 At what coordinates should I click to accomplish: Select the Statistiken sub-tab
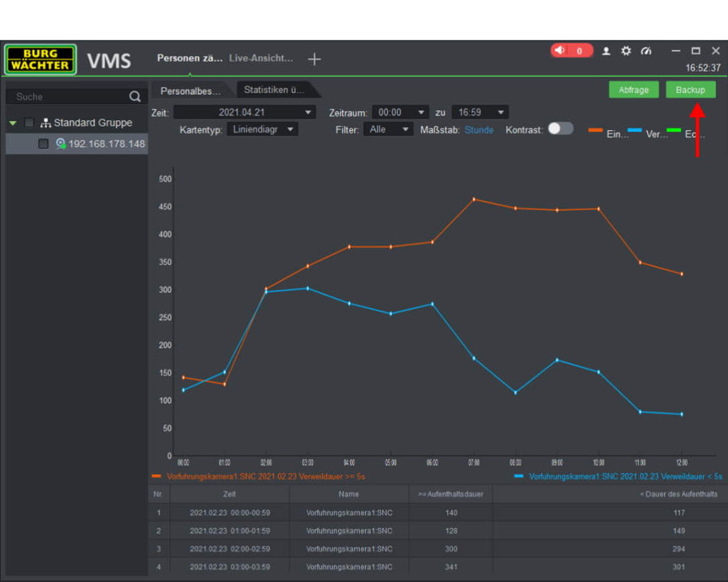click(x=275, y=90)
